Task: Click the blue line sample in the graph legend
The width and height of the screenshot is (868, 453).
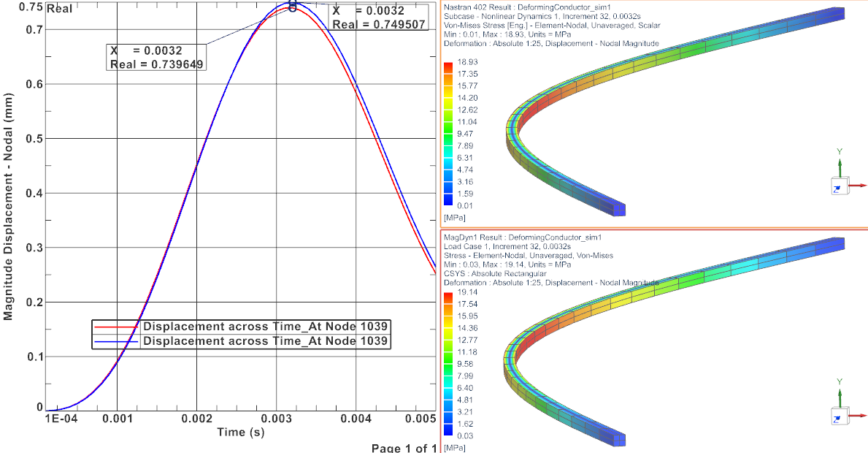Action: (x=117, y=341)
